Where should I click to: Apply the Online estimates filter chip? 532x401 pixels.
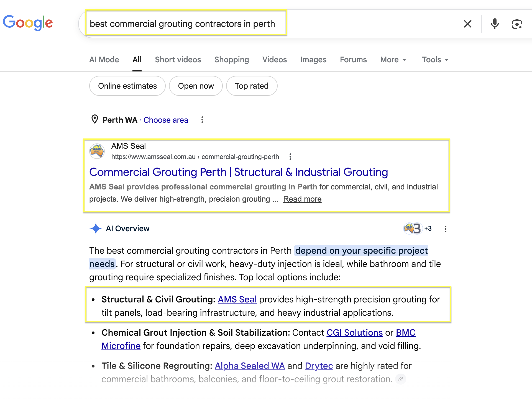[x=127, y=86]
